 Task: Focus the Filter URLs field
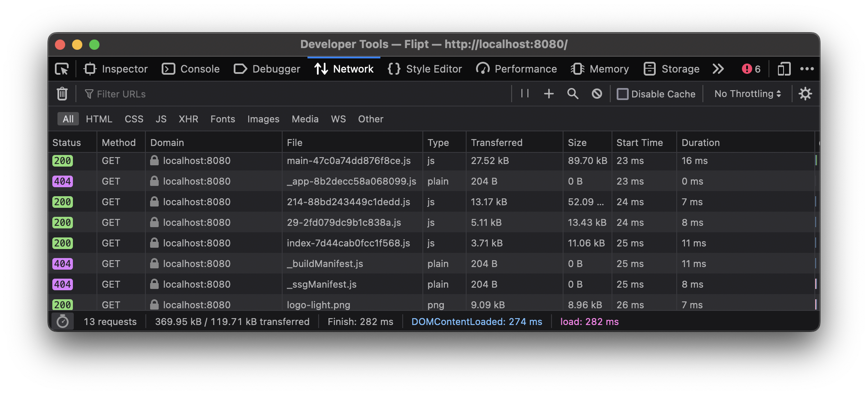(x=296, y=94)
